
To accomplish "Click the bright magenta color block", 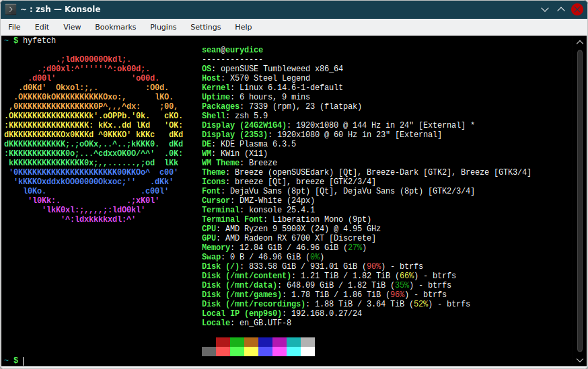I will tap(279, 352).
